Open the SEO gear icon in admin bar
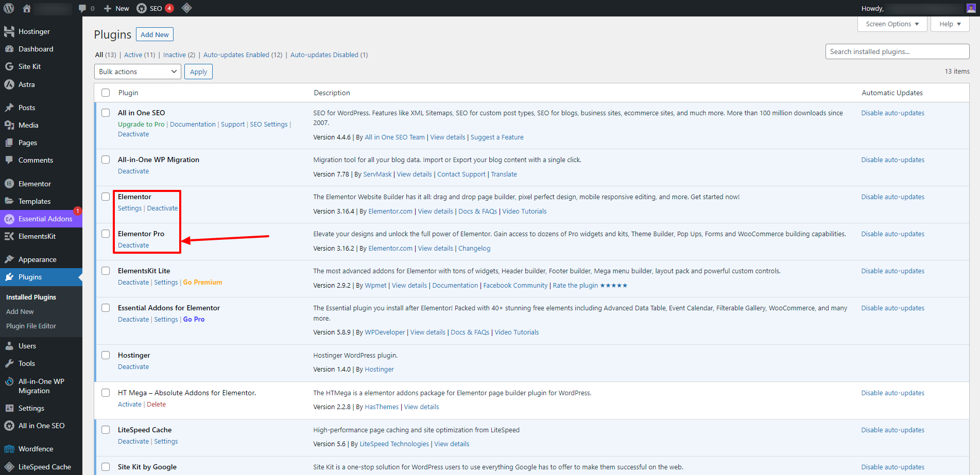The height and width of the screenshot is (475, 980). 142,8
